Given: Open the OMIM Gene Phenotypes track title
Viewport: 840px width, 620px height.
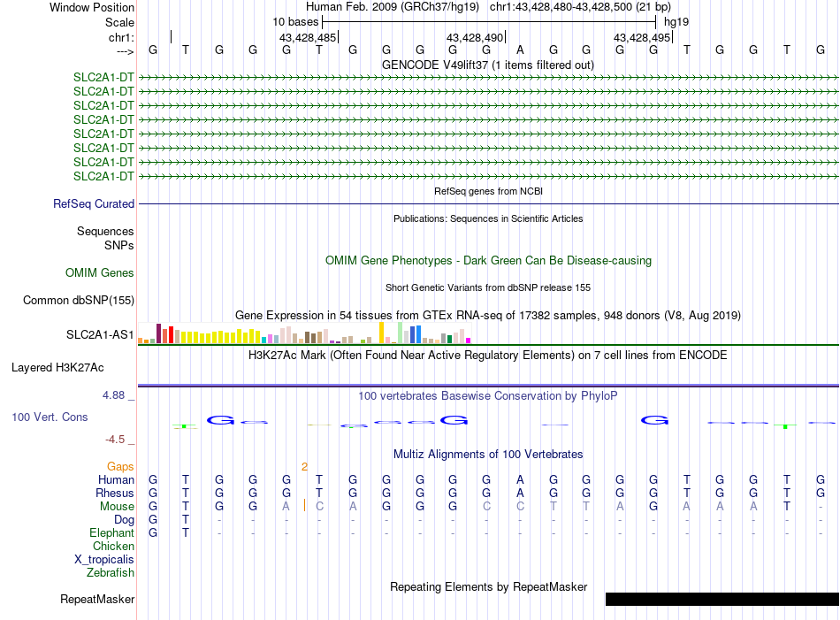Looking at the screenshot, I should [488, 260].
